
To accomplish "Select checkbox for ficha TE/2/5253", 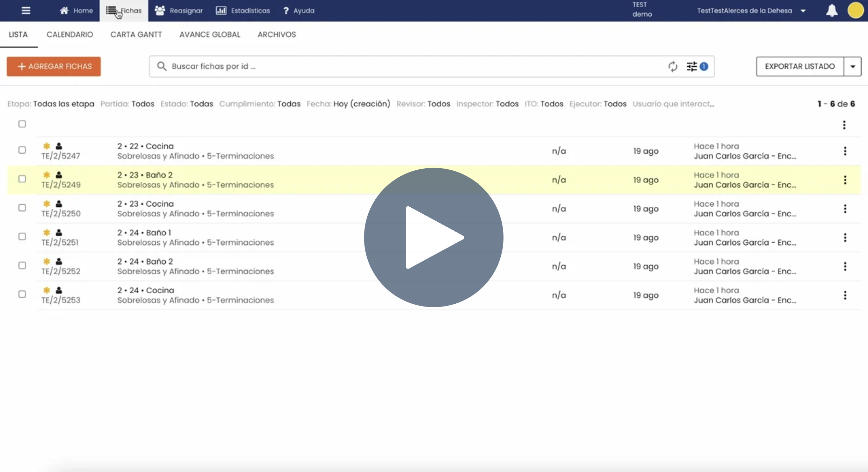I will [22, 294].
